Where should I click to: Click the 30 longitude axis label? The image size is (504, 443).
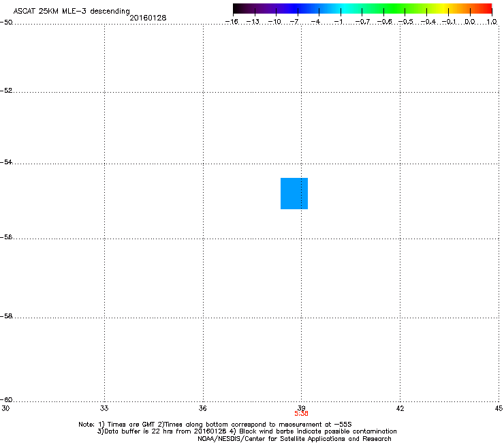click(5, 408)
